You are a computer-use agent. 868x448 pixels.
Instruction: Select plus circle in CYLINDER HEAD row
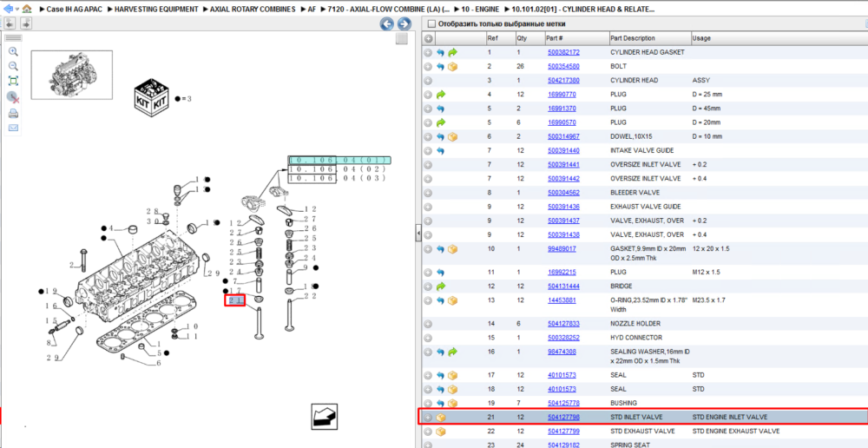428,80
